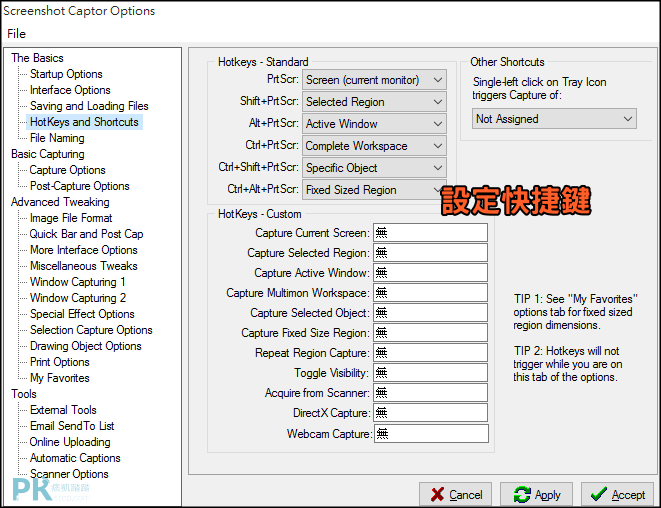Expand the Ctrl+Shift+PrtScr Specific Object dropdown
661x508 pixels.
click(x=374, y=168)
